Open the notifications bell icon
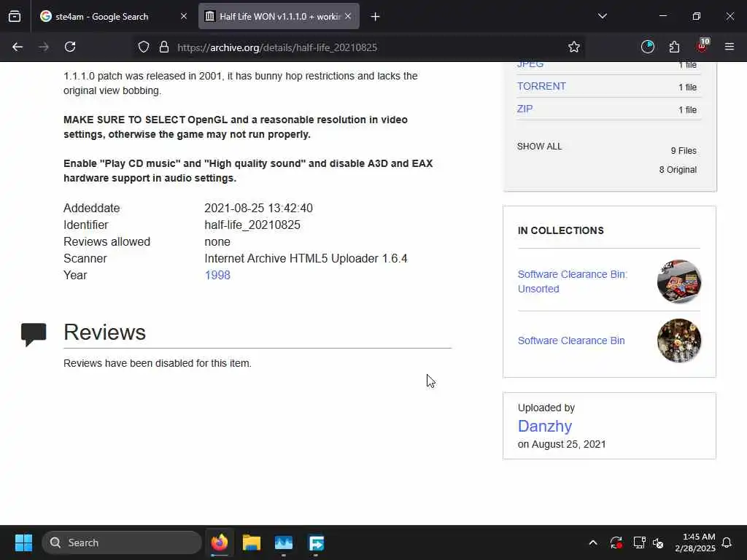The width and height of the screenshot is (747, 560). coord(727,542)
